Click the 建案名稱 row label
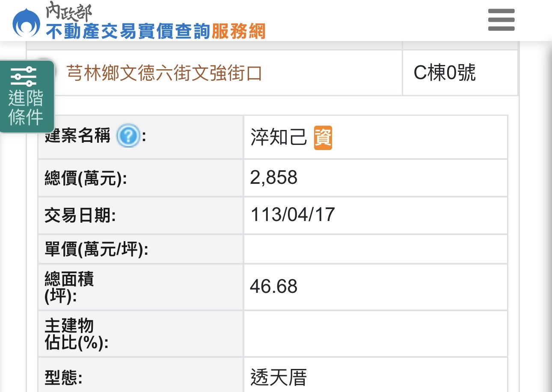The image size is (552, 392). [x=77, y=137]
